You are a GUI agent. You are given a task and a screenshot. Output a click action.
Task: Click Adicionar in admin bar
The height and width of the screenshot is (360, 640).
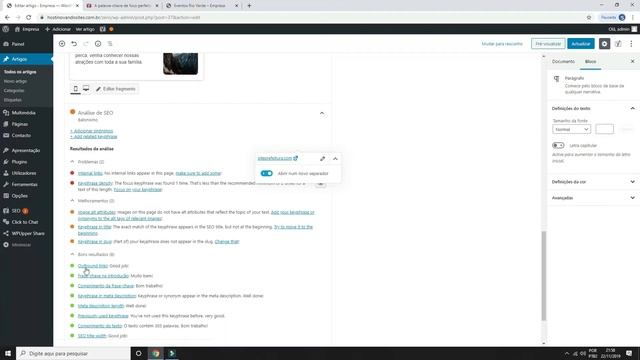(x=58, y=29)
